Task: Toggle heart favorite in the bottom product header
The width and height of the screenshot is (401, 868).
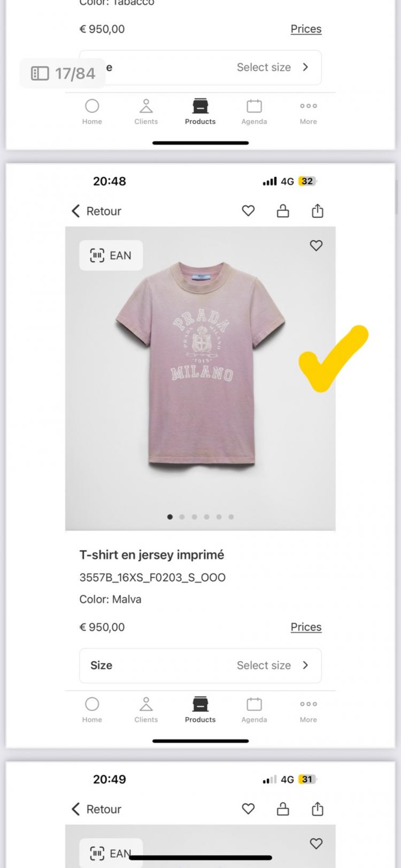Action: tap(248, 809)
